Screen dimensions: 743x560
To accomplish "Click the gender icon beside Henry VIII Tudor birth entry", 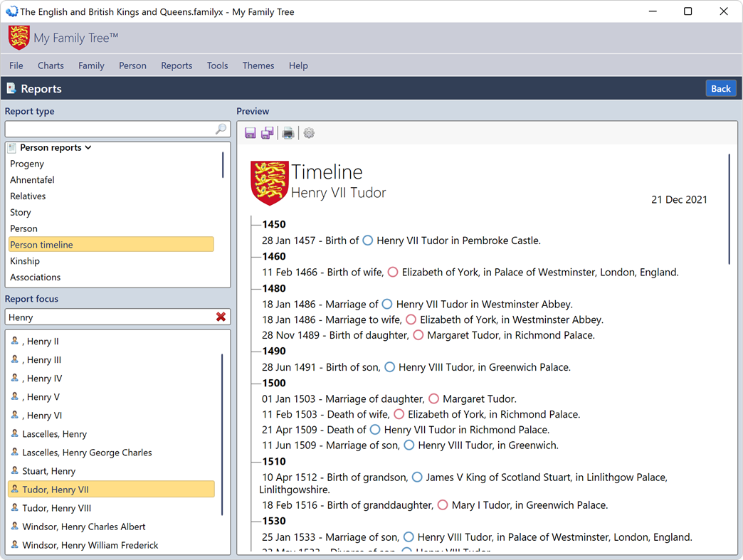I will click(389, 367).
